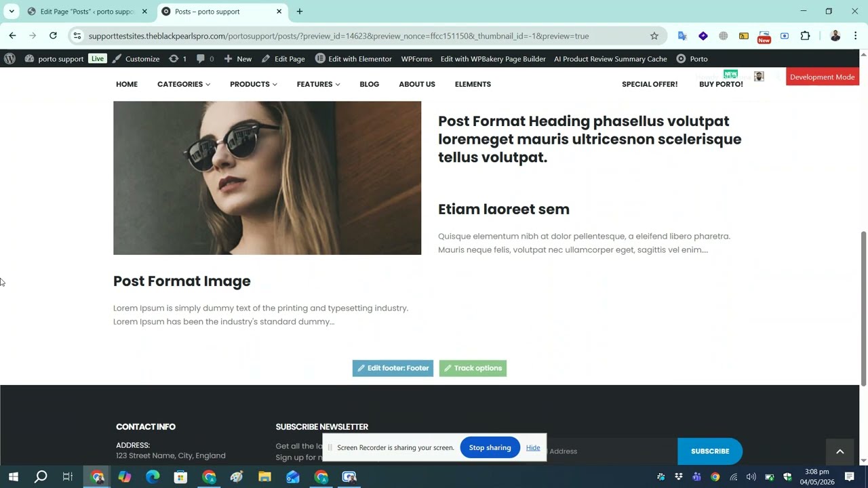Open the WPForms admin bar item

[416, 59]
